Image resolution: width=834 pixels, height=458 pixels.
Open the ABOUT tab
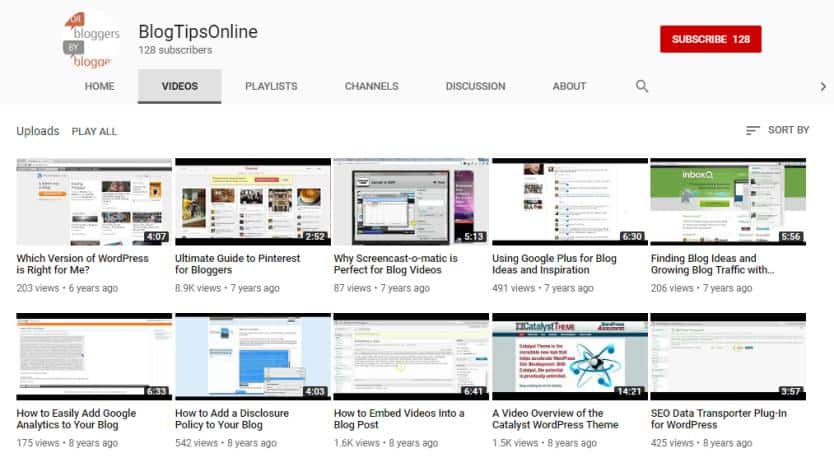pos(569,87)
